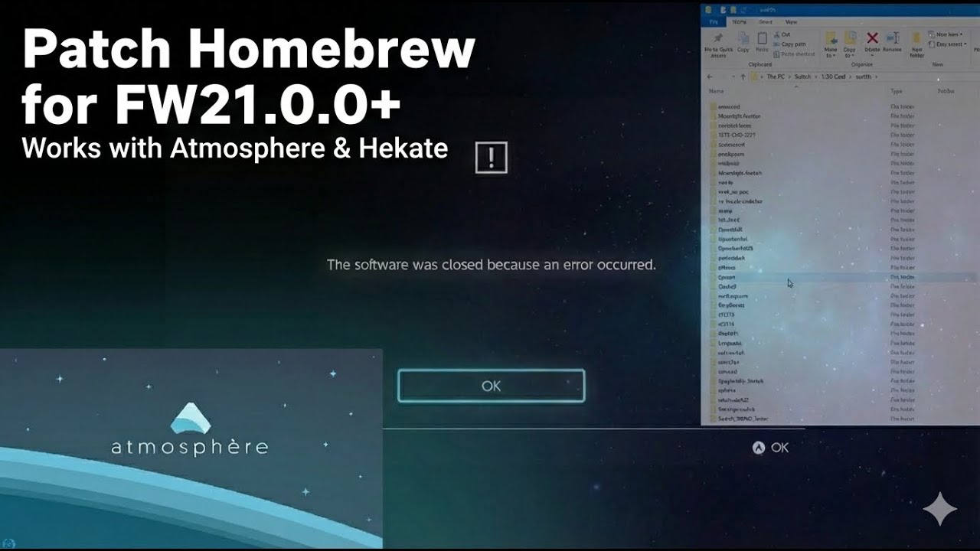The image size is (980, 551).
Task: Switch to the View ribbon tab
Action: (791, 22)
